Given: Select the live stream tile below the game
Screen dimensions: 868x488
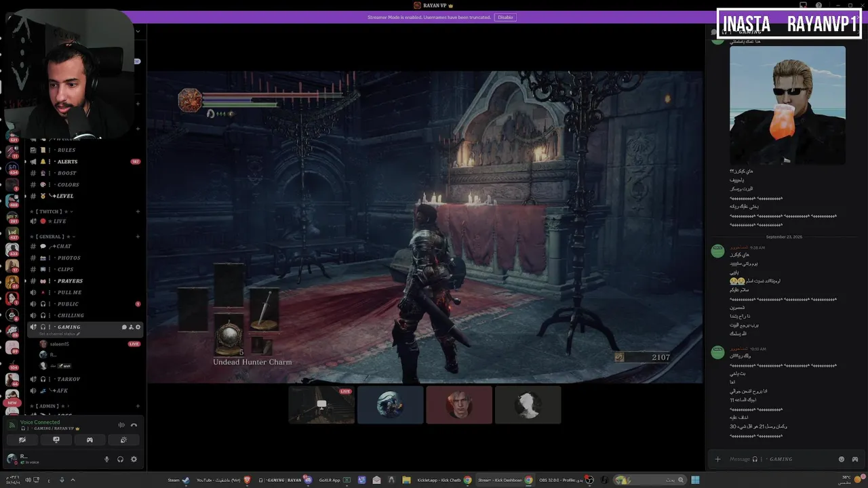Looking at the screenshot, I should tap(321, 405).
